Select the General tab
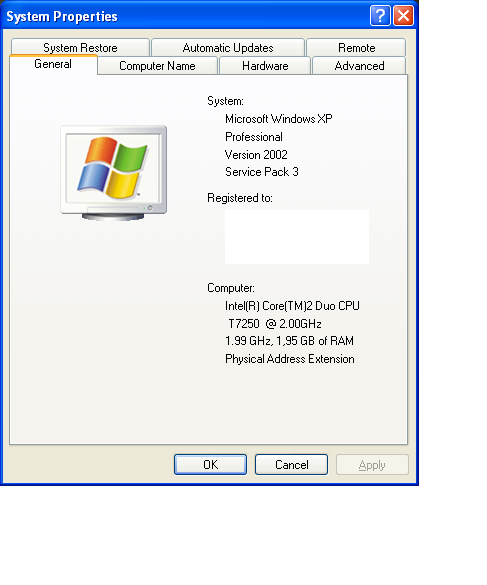The width and height of the screenshot is (487, 585). point(53,64)
